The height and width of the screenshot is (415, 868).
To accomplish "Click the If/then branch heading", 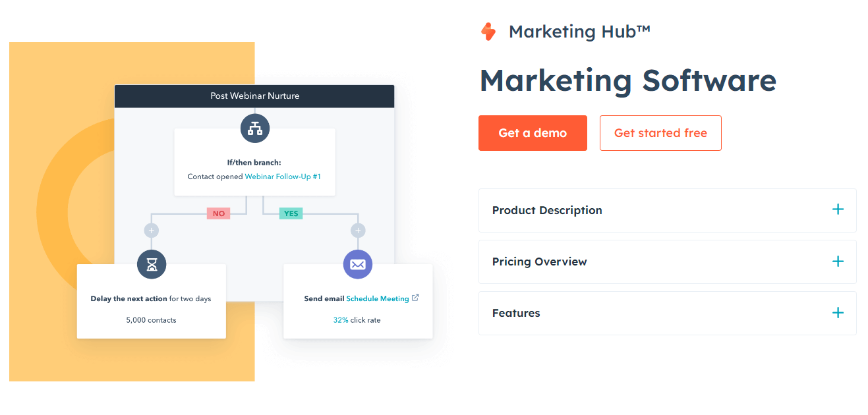I will (254, 162).
